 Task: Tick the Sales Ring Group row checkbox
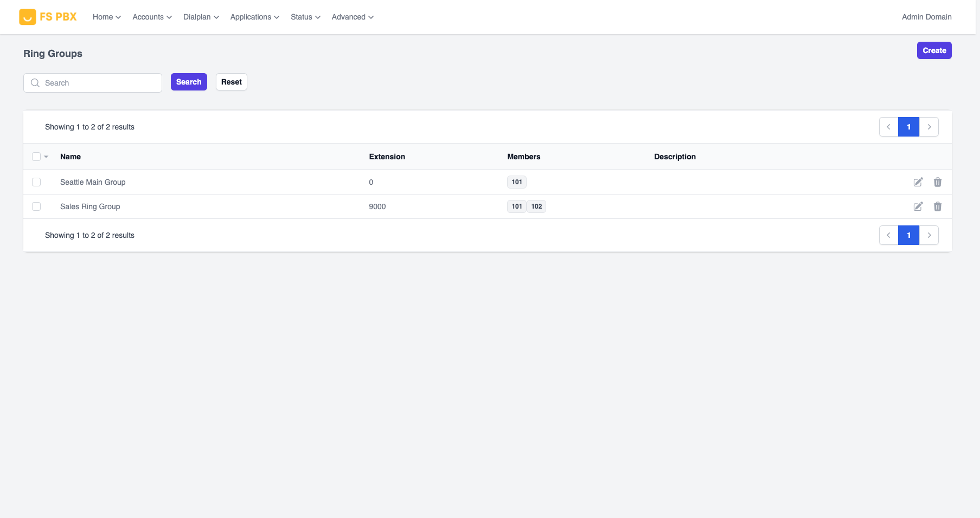[x=36, y=206]
